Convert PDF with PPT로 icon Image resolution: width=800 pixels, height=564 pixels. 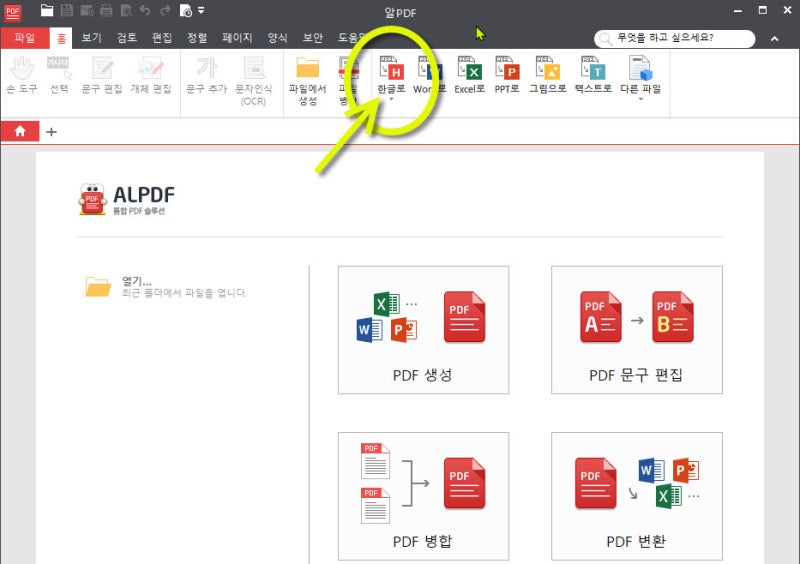click(x=507, y=68)
